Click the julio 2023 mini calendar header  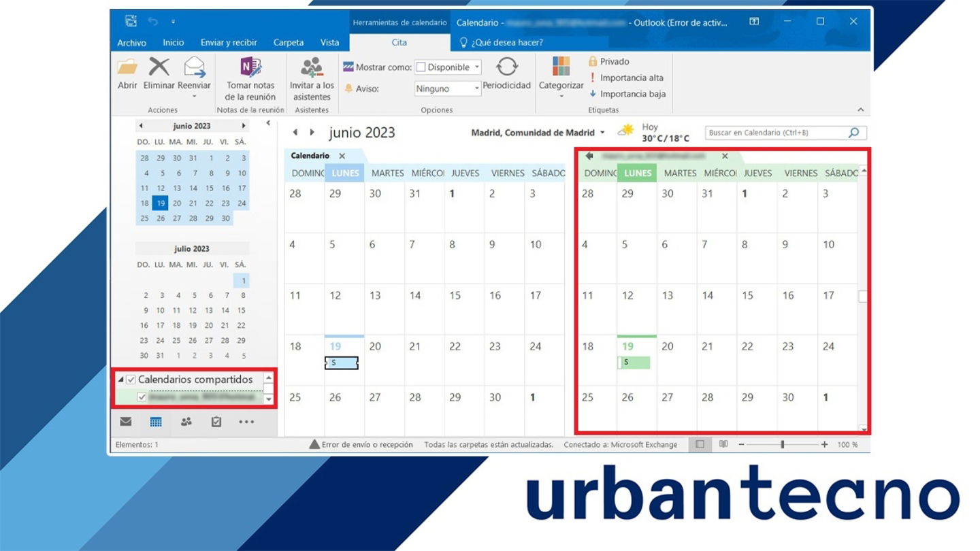coord(191,249)
